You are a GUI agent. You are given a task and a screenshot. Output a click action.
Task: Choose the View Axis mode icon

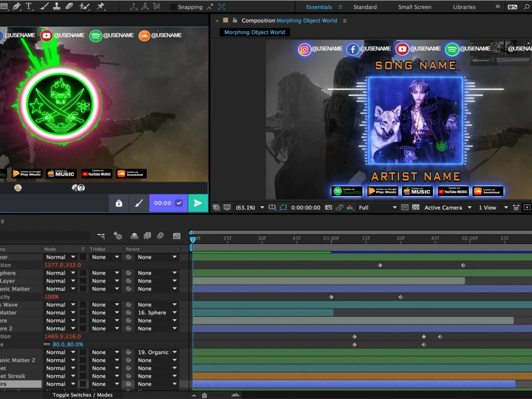pyautogui.click(x=156, y=6)
